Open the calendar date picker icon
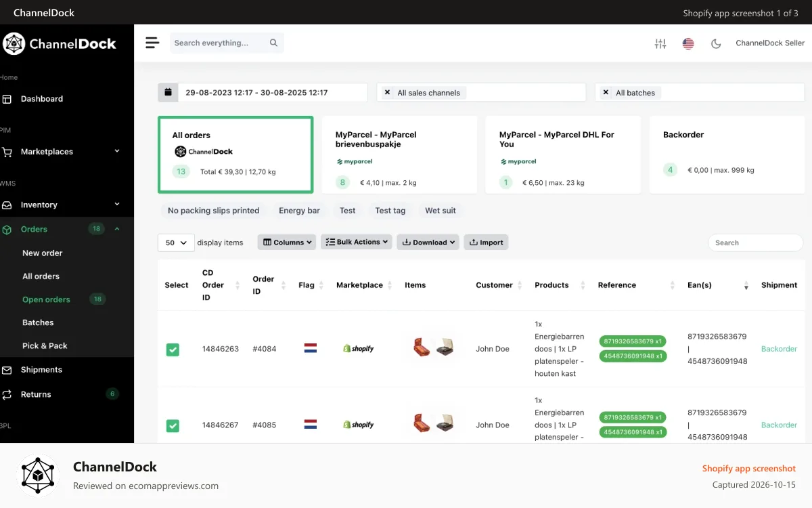The image size is (812, 508). click(x=168, y=92)
